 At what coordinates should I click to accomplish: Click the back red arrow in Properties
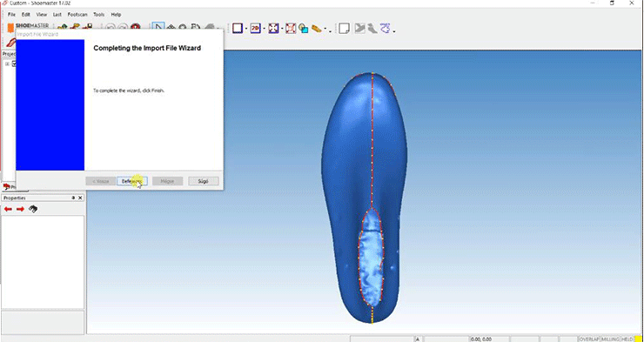click(8, 210)
